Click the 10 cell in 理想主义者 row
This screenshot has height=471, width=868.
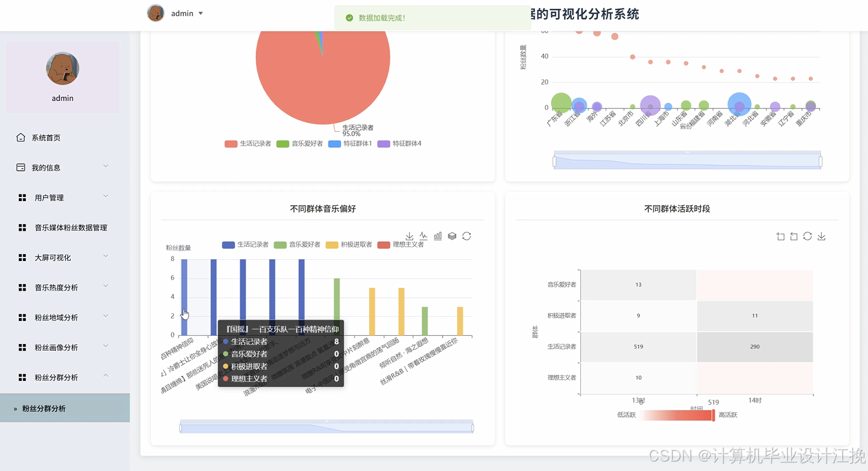point(638,377)
